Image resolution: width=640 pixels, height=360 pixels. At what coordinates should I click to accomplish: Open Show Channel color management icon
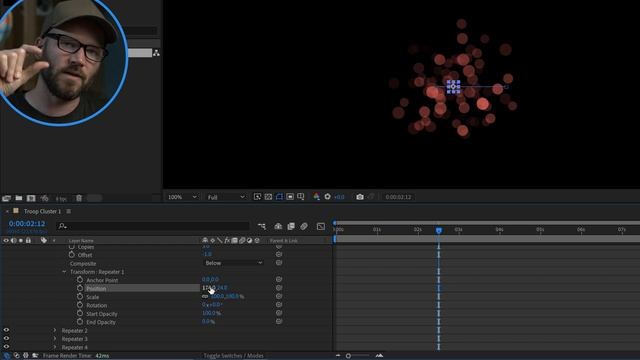[316, 197]
